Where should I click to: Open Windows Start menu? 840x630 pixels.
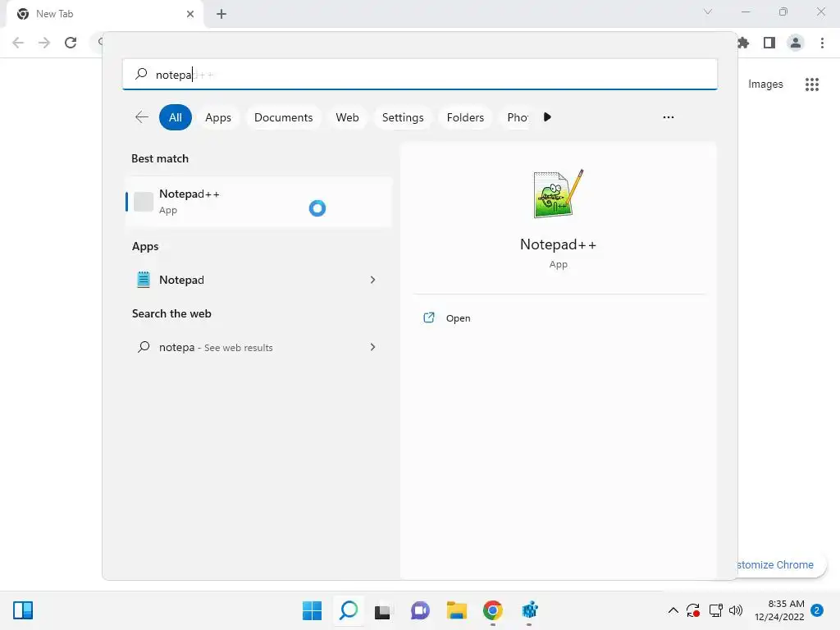pyautogui.click(x=313, y=610)
